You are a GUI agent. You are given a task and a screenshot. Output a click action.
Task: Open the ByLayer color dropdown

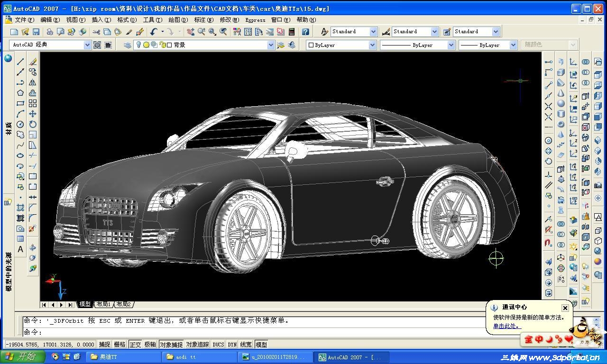tap(373, 45)
